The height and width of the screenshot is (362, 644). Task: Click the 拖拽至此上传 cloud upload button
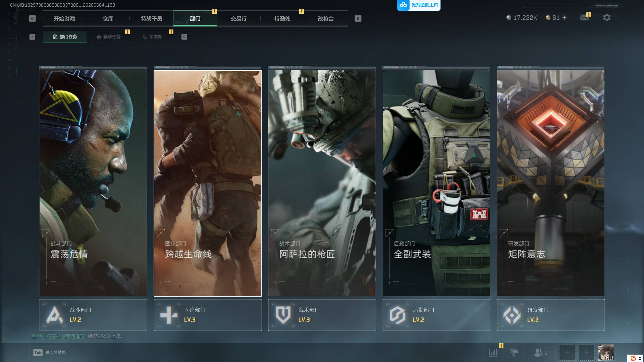[419, 5]
